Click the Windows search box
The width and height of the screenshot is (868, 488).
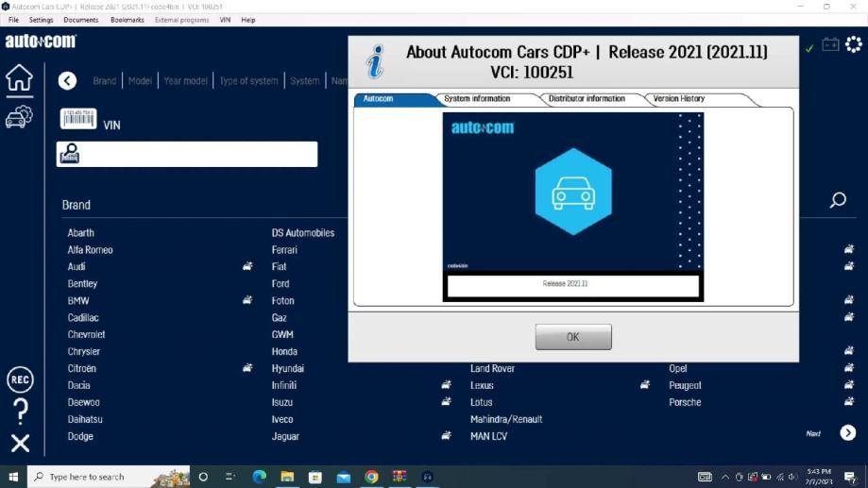(x=109, y=477)
